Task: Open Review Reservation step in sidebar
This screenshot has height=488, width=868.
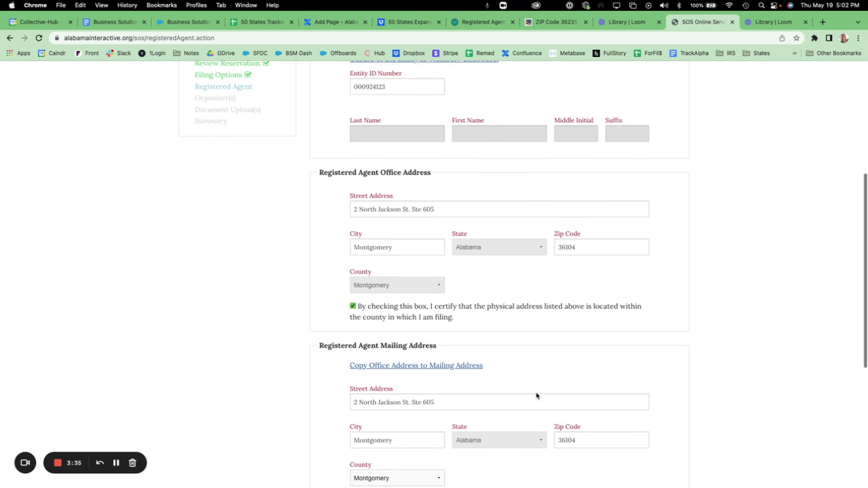Action: (x=227, y=63)
